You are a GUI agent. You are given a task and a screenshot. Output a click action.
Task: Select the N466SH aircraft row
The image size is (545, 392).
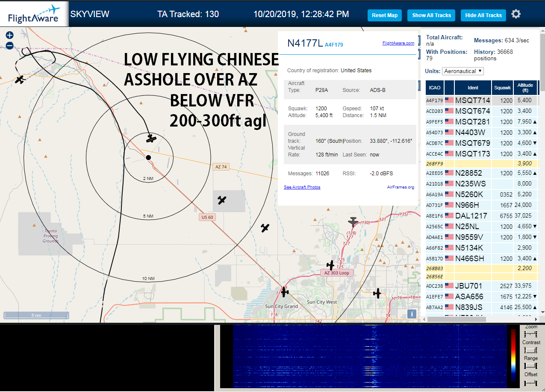pyautogui.click(x=482, y=259)
